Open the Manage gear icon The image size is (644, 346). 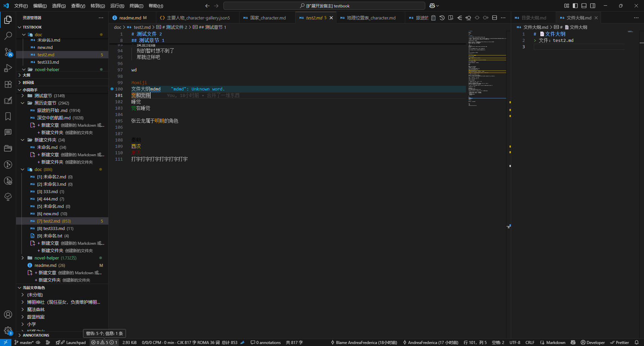(8, 331)
